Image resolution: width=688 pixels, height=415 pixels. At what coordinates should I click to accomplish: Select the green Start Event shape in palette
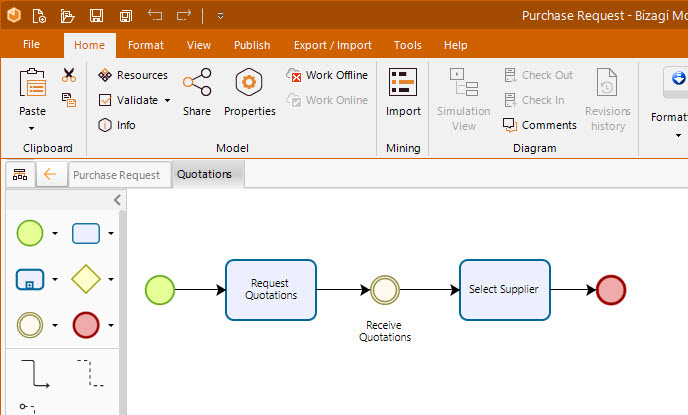tap(30, 234)
